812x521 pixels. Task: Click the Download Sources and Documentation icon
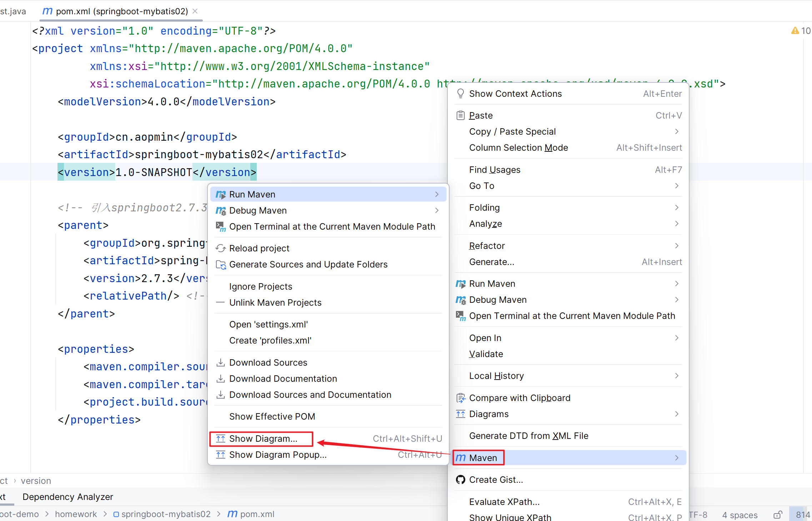(221, 395)
